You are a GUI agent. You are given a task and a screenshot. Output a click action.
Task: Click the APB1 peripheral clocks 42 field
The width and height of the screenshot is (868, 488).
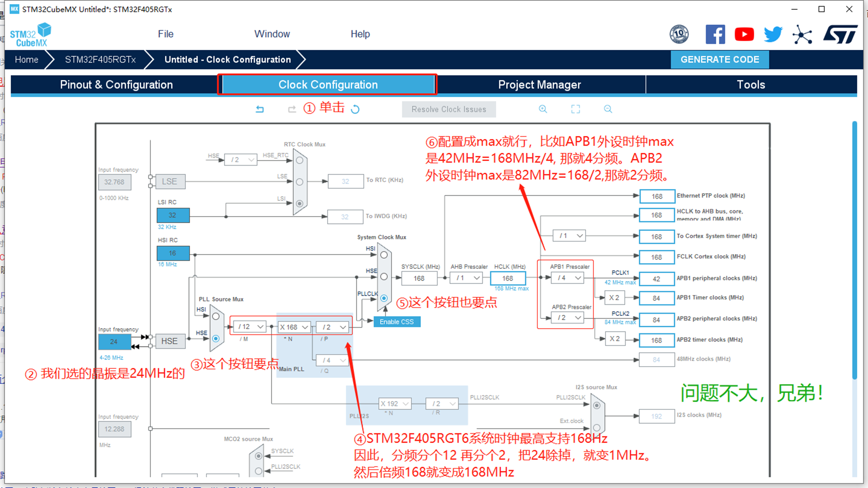tap(657, 279)
